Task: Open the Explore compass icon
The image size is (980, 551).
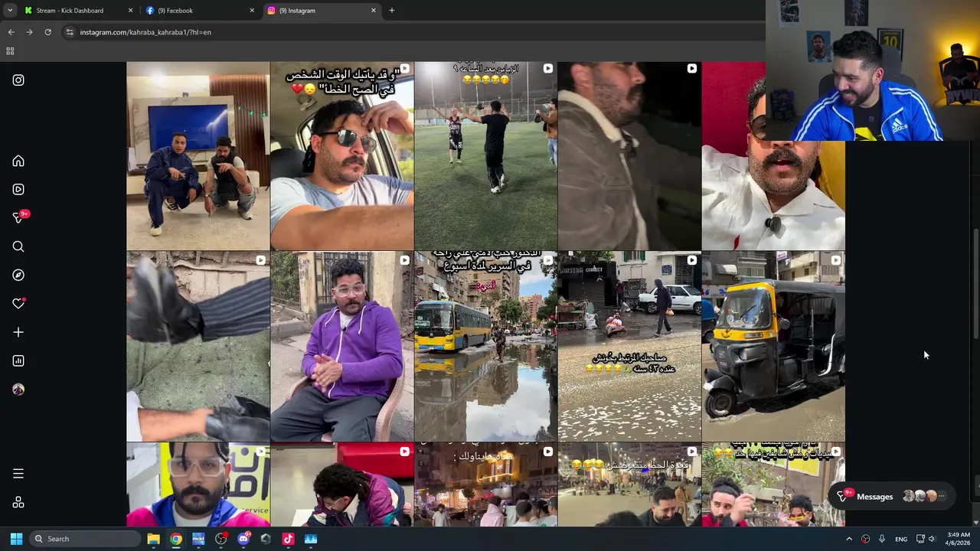Action: click(18, 275)
